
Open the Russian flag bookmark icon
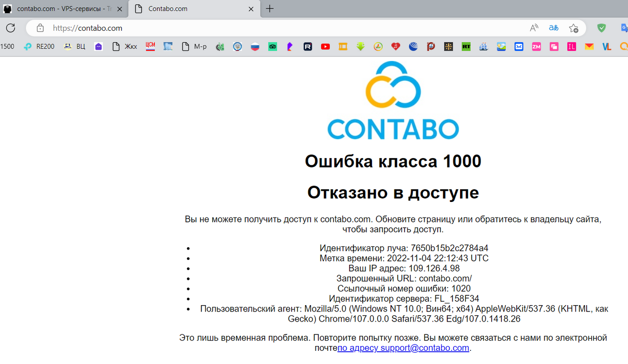255,47
